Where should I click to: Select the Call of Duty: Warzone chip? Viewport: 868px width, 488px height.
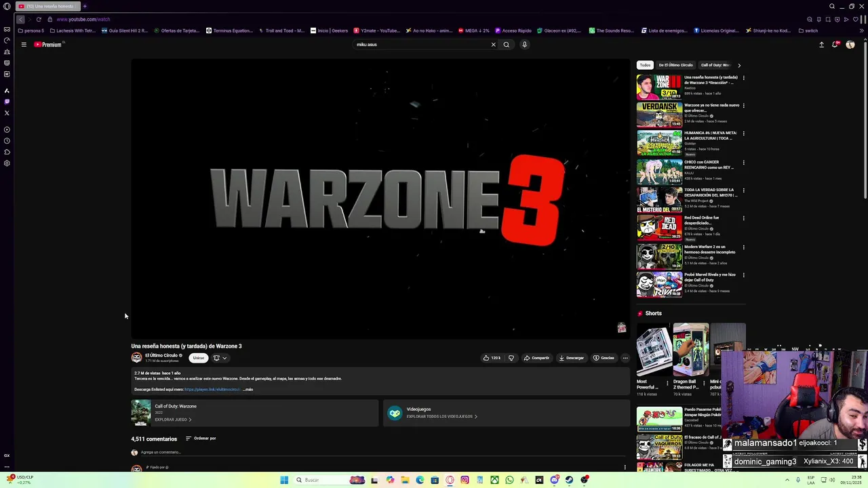715,65
